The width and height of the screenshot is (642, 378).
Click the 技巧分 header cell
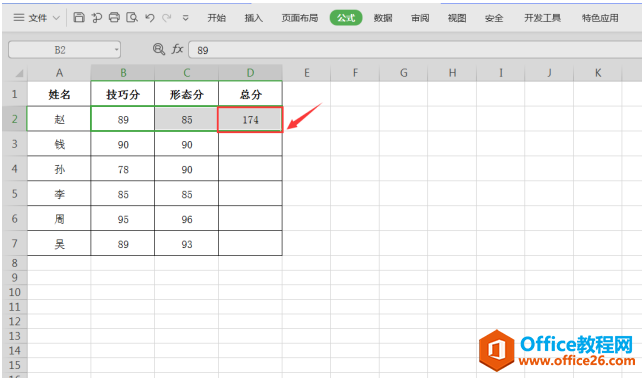123,94
